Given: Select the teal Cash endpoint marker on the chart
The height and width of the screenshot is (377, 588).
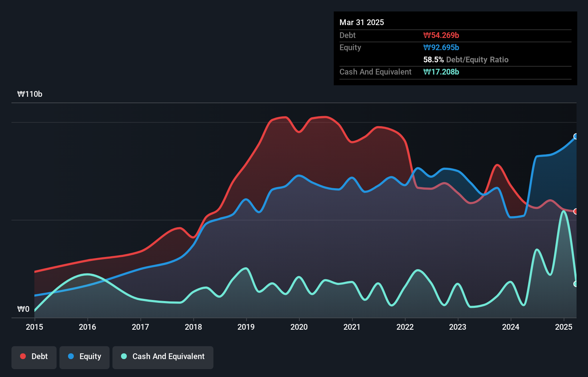Looking at the screenshot, I should click(x=576, y=284).
